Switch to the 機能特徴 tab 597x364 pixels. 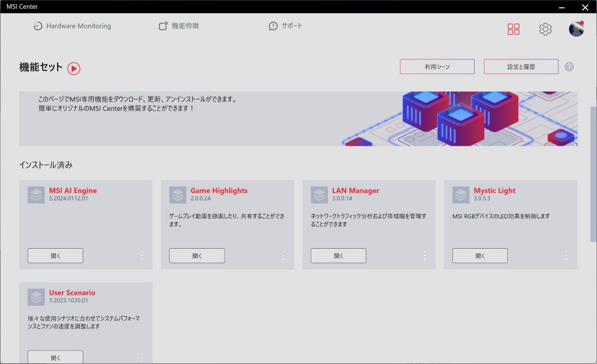point(179,26)
